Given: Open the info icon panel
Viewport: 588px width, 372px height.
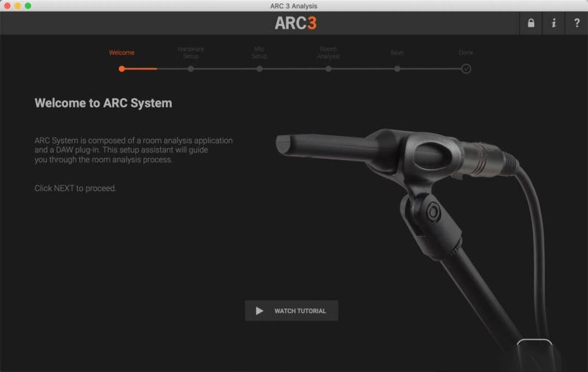Looking at the screenshot, I should [553, 23].
